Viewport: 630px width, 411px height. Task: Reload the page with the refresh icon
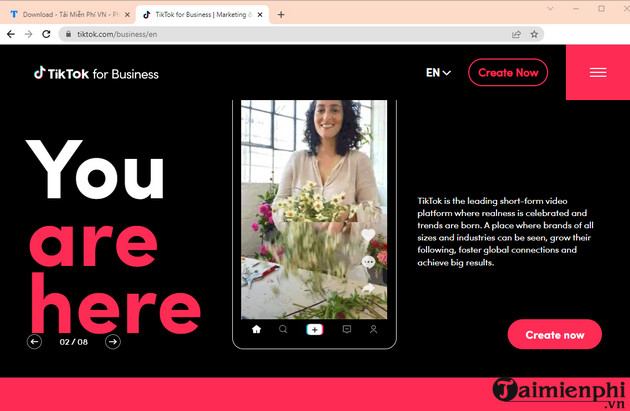pos(46,34)
